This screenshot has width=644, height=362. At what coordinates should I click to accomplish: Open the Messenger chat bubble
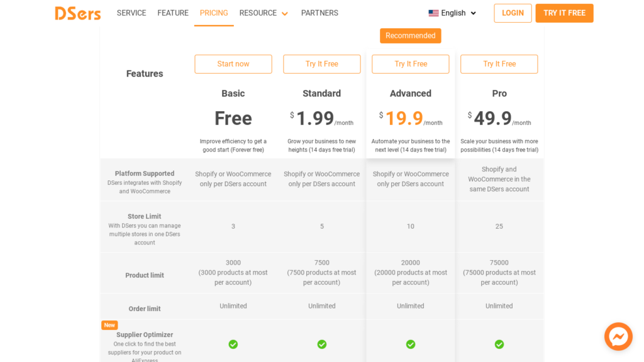click(618, 337)
